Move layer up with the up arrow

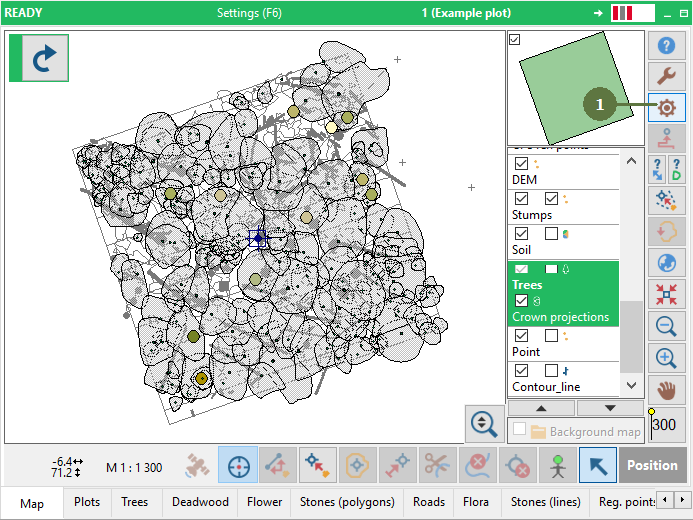(x=541, y=408)
